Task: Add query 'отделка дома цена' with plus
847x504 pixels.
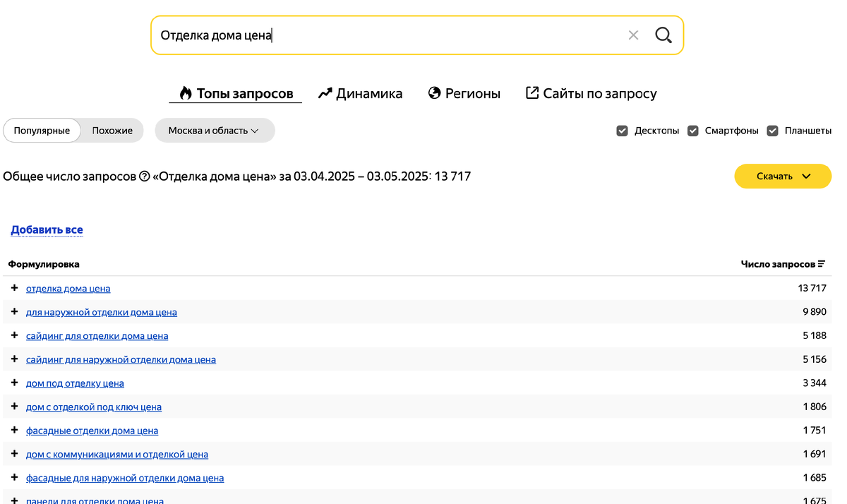Action: click(x=14, y=288)
